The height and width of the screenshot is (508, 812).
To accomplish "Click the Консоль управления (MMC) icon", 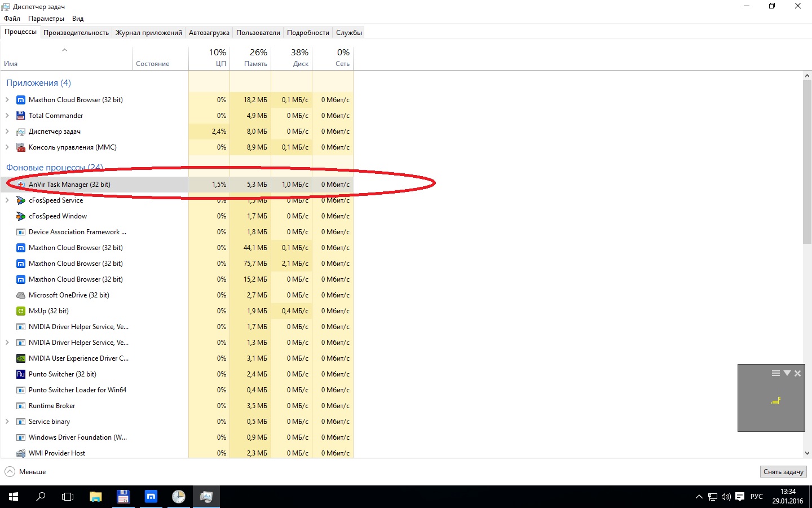I will coord(21,147).
